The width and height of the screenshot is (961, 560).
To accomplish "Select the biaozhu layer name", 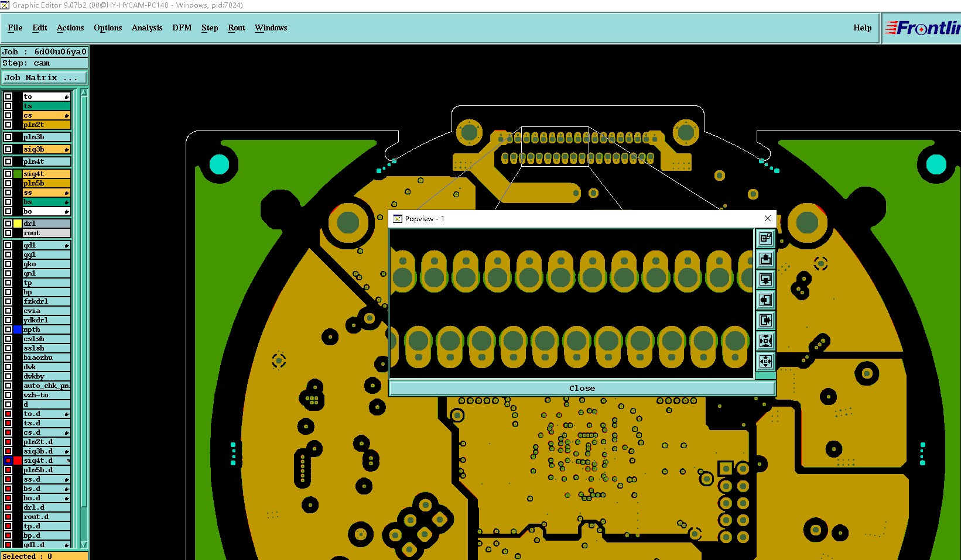I will tap(47, 358).
